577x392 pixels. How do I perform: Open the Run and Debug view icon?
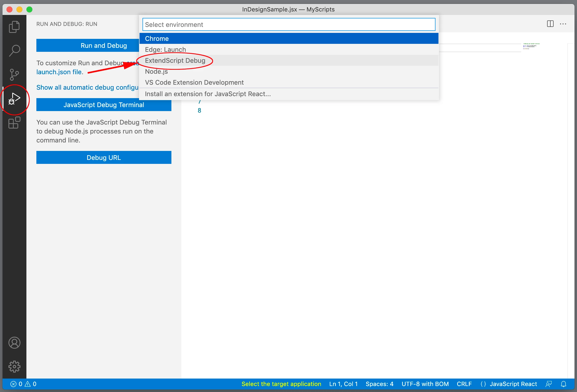[x=14, y=99]
